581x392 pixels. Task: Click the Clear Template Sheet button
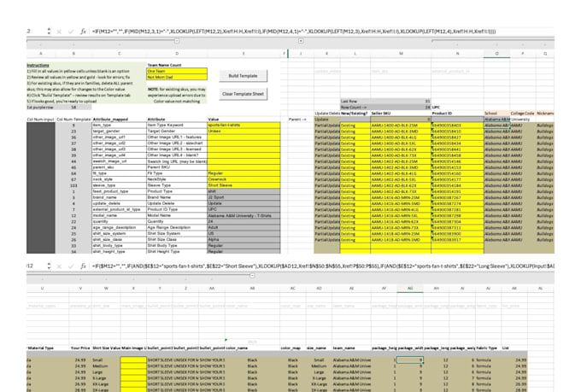243,94
